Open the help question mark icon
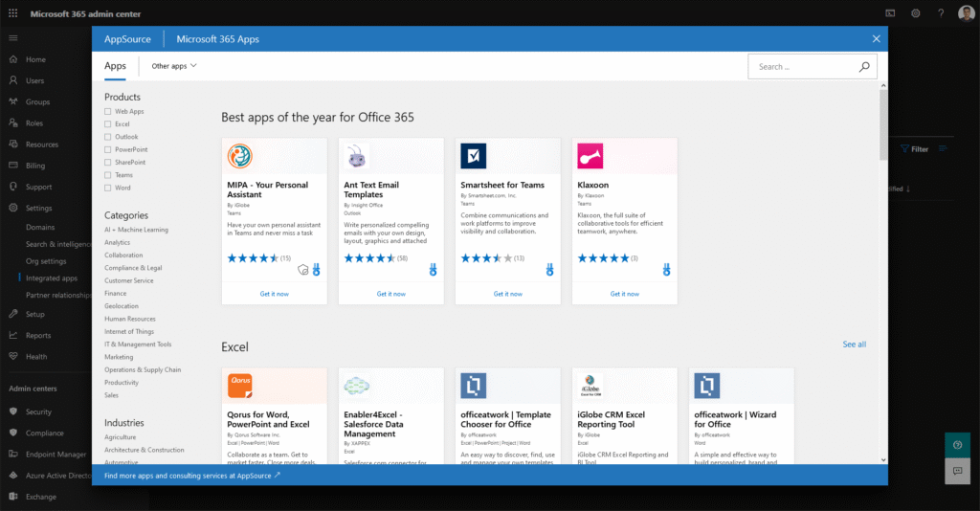The height and width of the screenshot is (511, 980). tap(941, 13)
